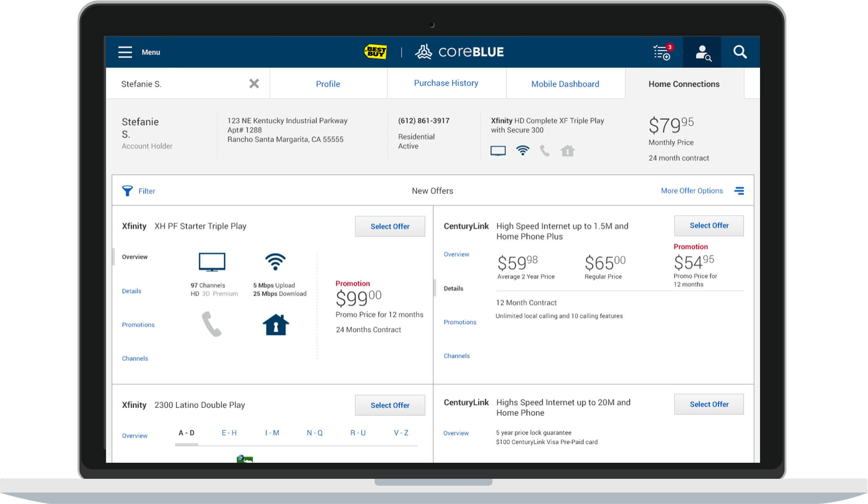
Task: Click the Wi-Fi icon in current plan summary
Action: click(x=523, y=150)
